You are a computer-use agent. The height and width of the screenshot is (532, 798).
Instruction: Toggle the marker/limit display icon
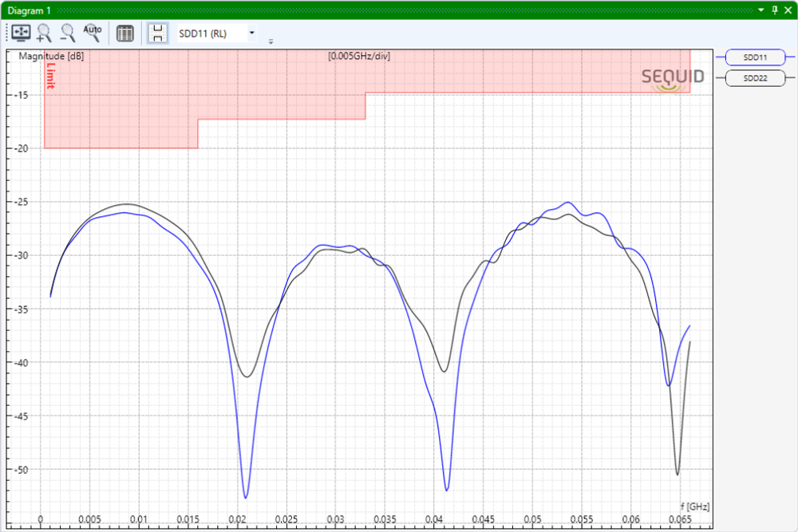(158, 33)
